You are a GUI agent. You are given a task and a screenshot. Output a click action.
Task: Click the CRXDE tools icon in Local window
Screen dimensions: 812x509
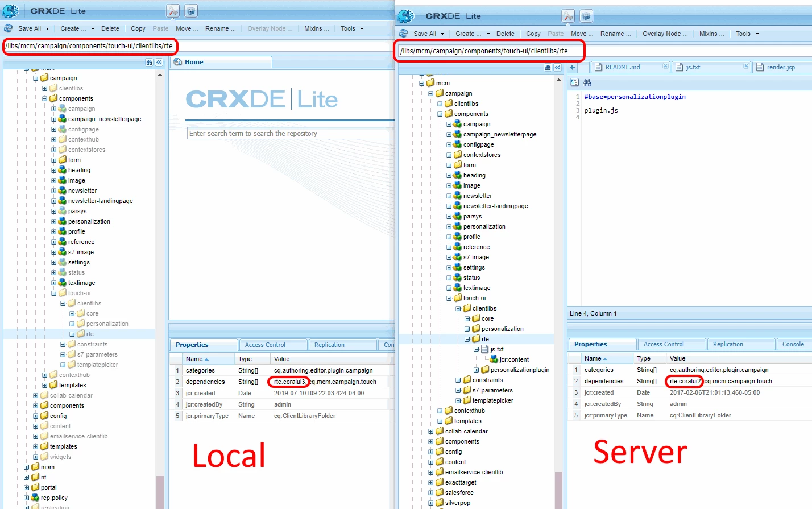point(173,11)
